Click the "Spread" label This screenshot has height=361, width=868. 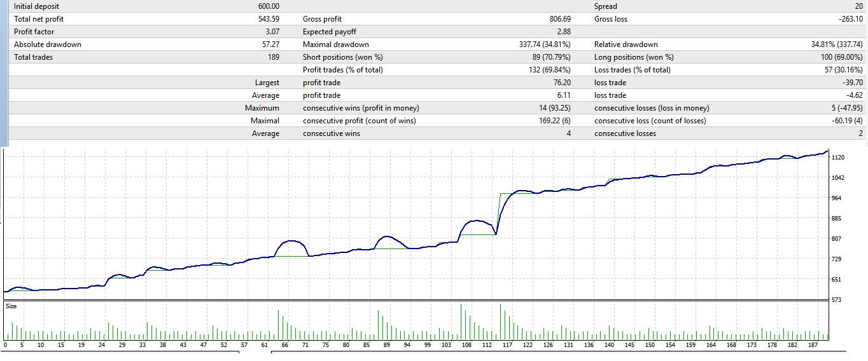click(605, 6)
